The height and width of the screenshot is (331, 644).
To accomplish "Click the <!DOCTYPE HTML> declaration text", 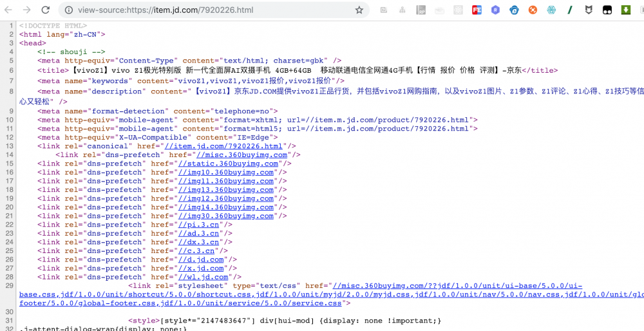I will coord(53,26).
